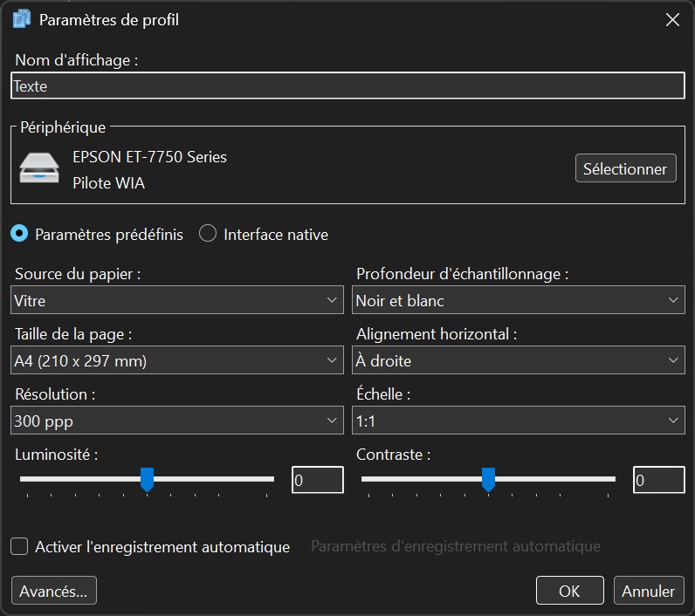
Task: Open the Source du papier dropdown
Action: coord(177,300)
